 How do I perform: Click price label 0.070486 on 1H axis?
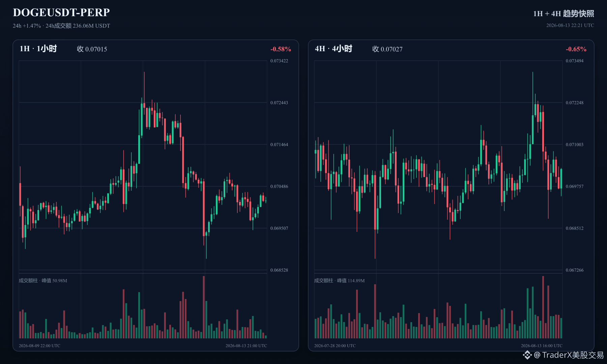(279, 186)
